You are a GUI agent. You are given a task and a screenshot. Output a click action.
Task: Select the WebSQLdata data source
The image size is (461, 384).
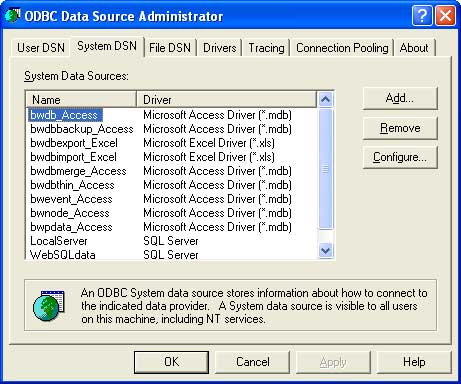[x=63, y=255]
